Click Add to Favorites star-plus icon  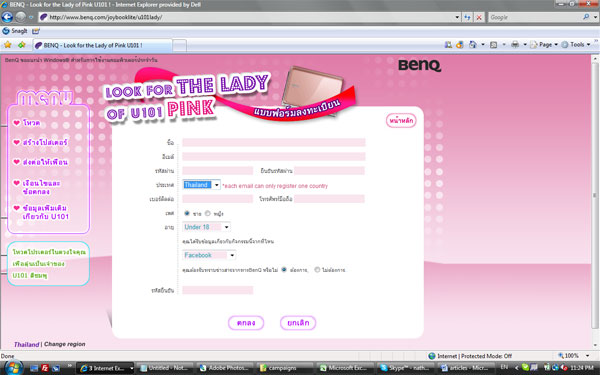point(22,45)
